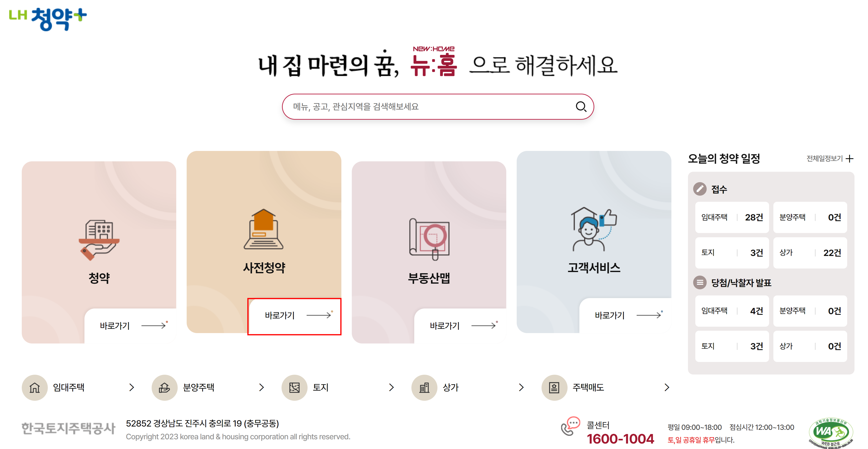Click the 주택매도 document icon

[554, 388]
